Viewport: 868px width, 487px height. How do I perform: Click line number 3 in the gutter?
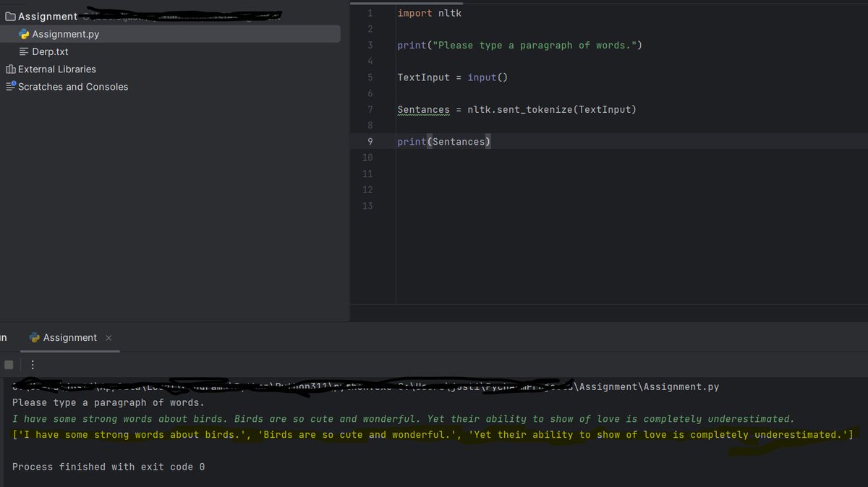370,46
